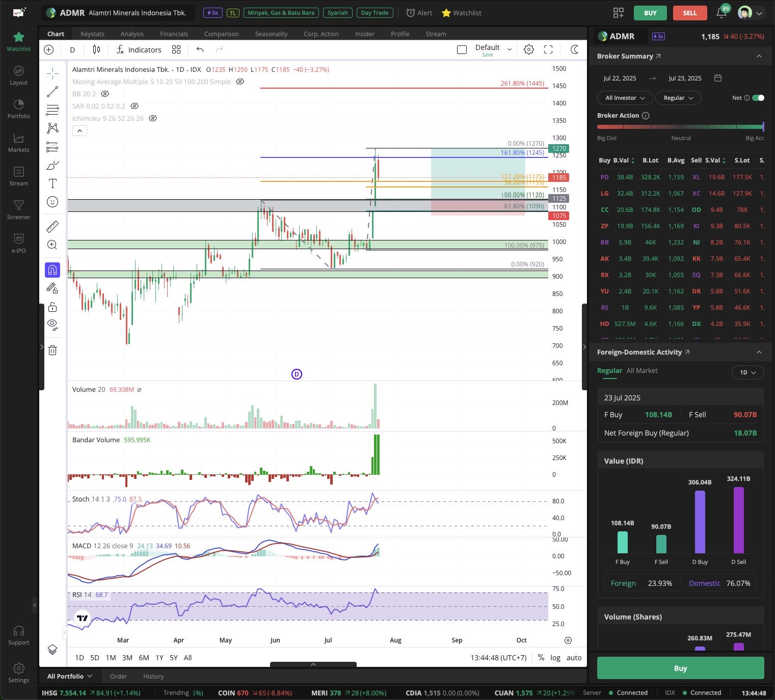Open Indicators dialog

[x=139, y=49]
